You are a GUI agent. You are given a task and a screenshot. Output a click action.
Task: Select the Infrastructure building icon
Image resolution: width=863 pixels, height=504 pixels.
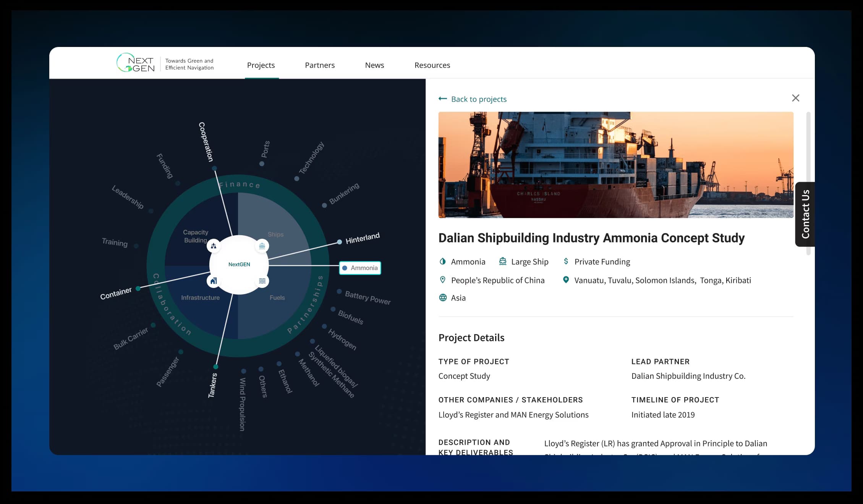coord(214,281)
